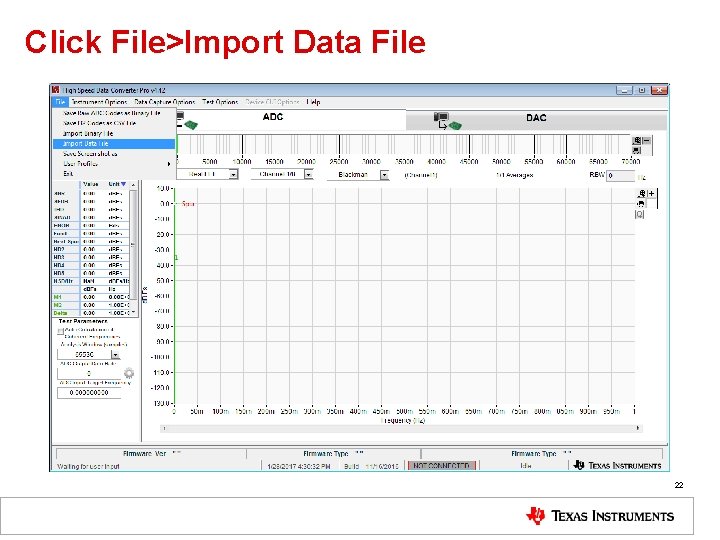Click the HD2 row in measurements table
Viewport: 720px width, 540px height.
(x=91, y=249)
